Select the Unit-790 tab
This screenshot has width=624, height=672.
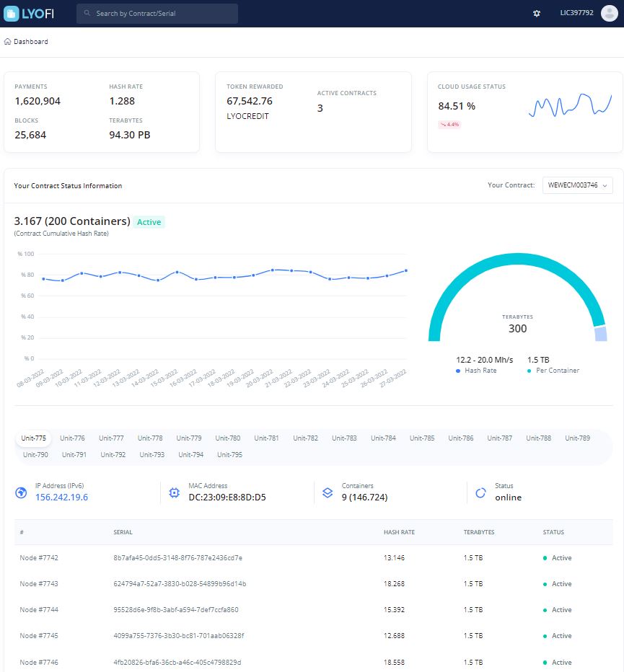point(35,455)
